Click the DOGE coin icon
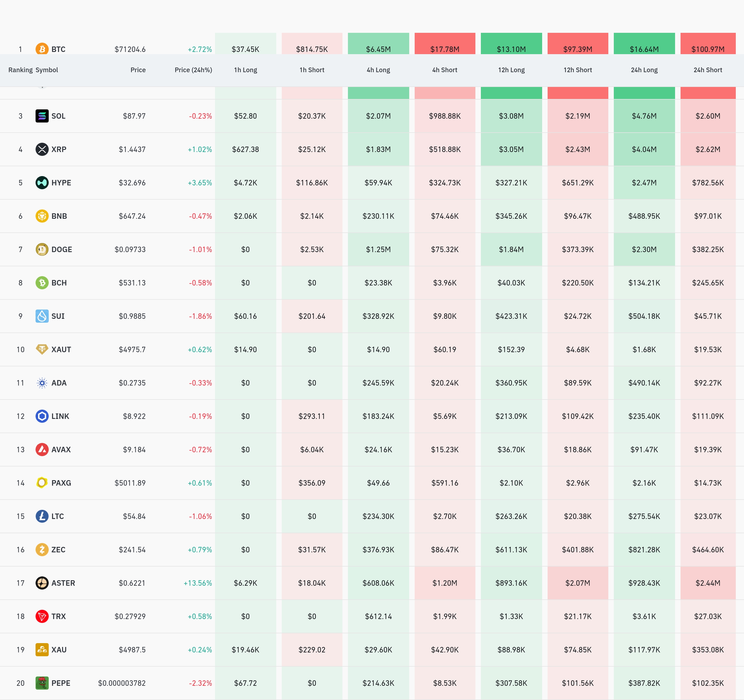Screen dimensions: 744x700 42,250
